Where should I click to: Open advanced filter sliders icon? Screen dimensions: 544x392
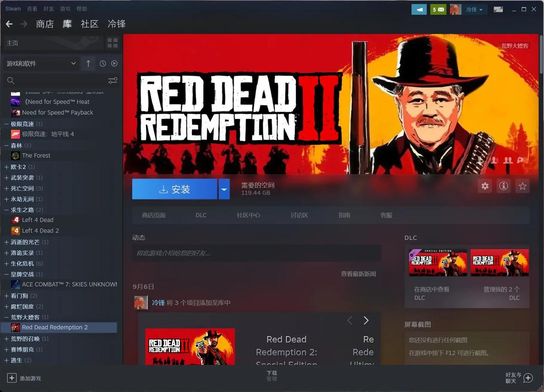(113, 80)
